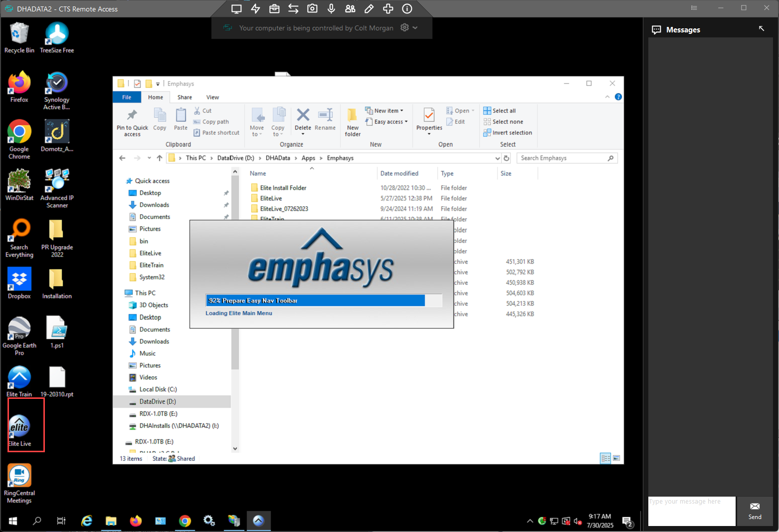The image size is (779, 532).
Task: Click Invert selection in ribbon
Action: (x=508, y=133)
